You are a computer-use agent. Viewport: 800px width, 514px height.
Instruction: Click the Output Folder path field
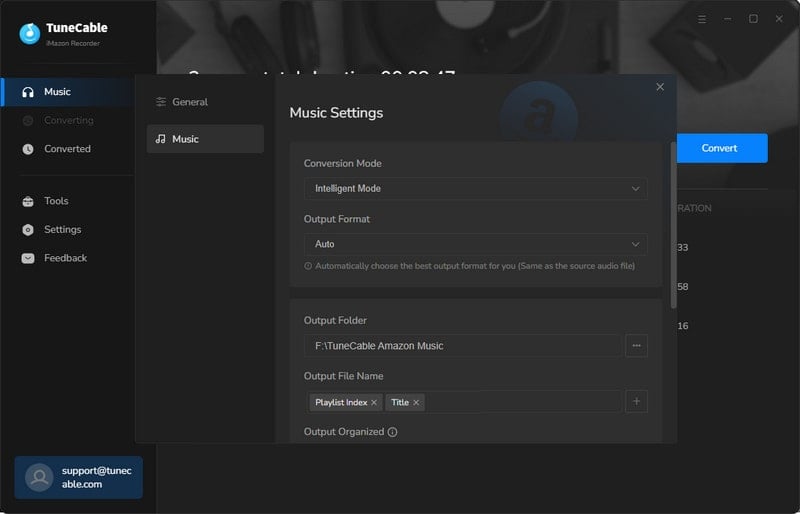[x=463, y=346]
